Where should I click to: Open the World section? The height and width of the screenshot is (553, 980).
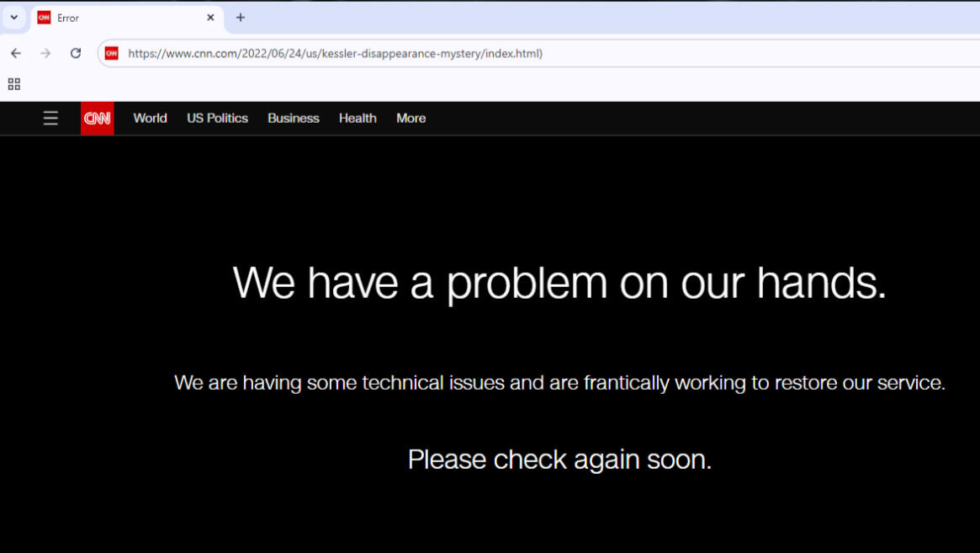pos(150,119)
